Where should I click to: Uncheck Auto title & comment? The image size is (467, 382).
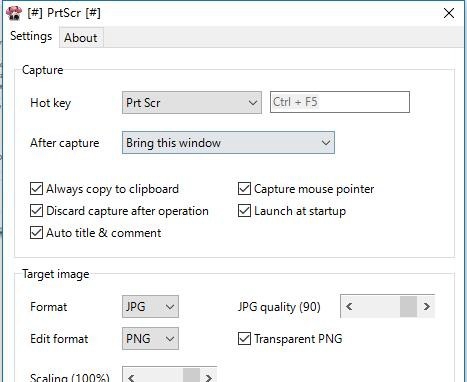[x=36, y=233]
